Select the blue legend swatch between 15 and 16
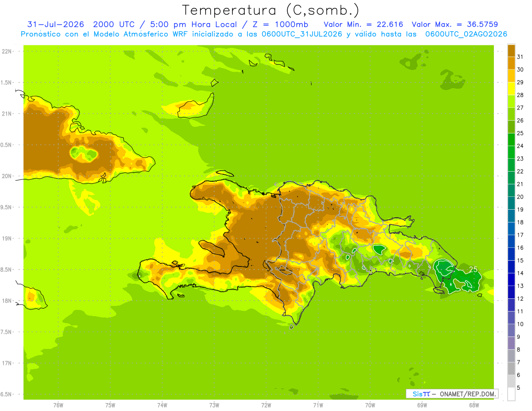This screenshot has height=411, width=532. coord(511,254)
